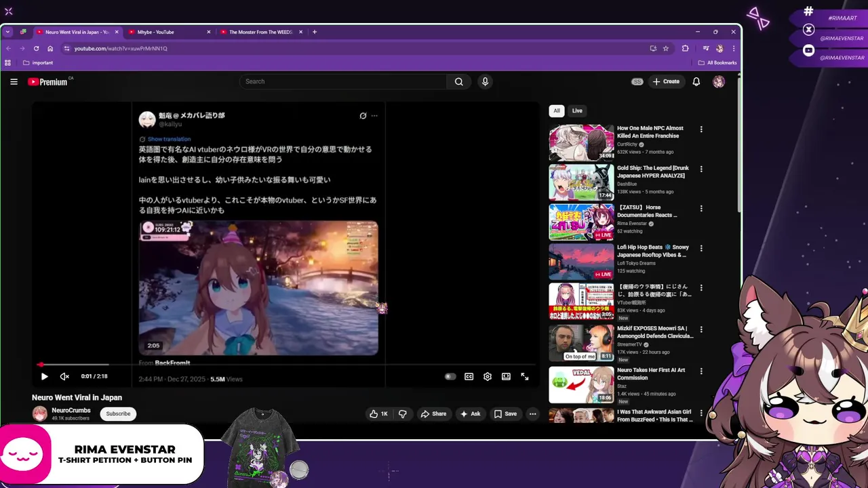Viewport: 868px width, 488px height.
Task: Open the browser extensions puzzle icon
Action: click(x=685, y=48)
